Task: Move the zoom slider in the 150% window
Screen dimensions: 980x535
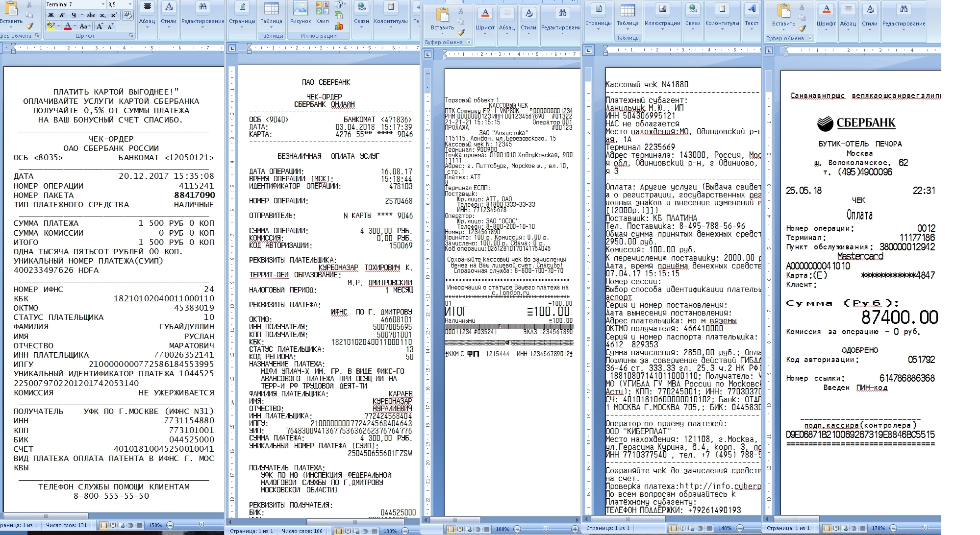Action: coord(201,525)
